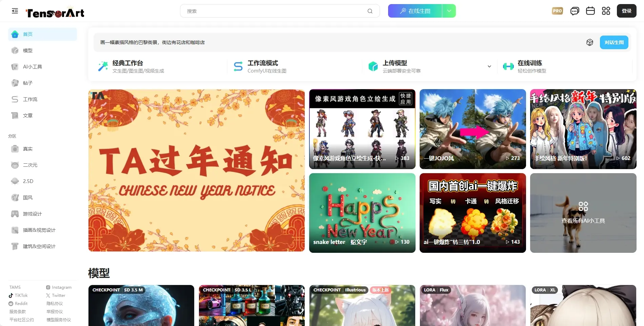Open the TA过年通知 banner
The width and height of the screenshot is (644, 326).
(x=196, y=170)
